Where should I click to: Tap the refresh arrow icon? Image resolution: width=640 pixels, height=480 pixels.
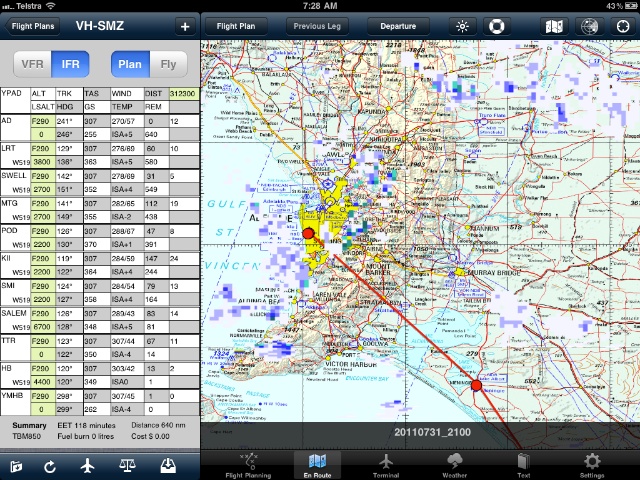(x=50, y=466)
